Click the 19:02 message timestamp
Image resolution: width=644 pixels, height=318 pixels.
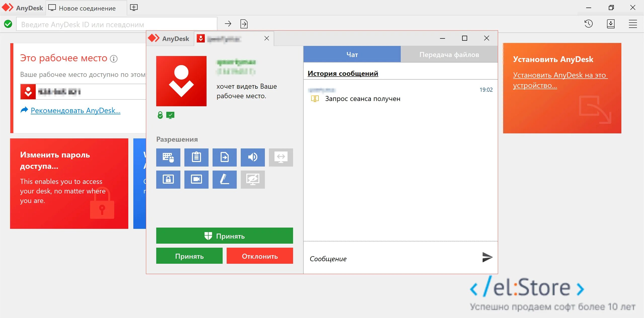(x=486, y=90)
